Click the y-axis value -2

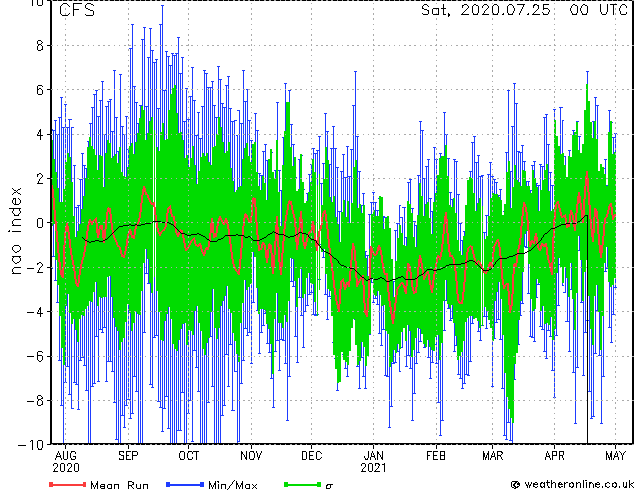tap(35, 267)
